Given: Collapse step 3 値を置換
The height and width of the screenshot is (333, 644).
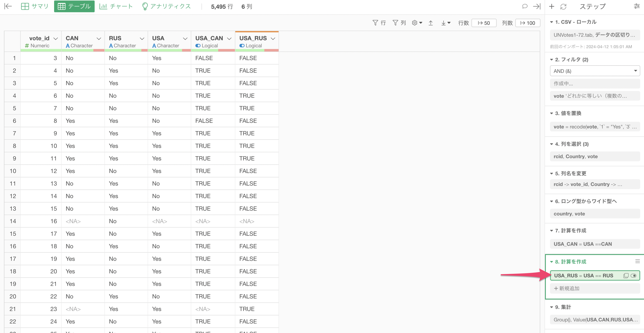Looking at the screenshot, I should [551, 113].
